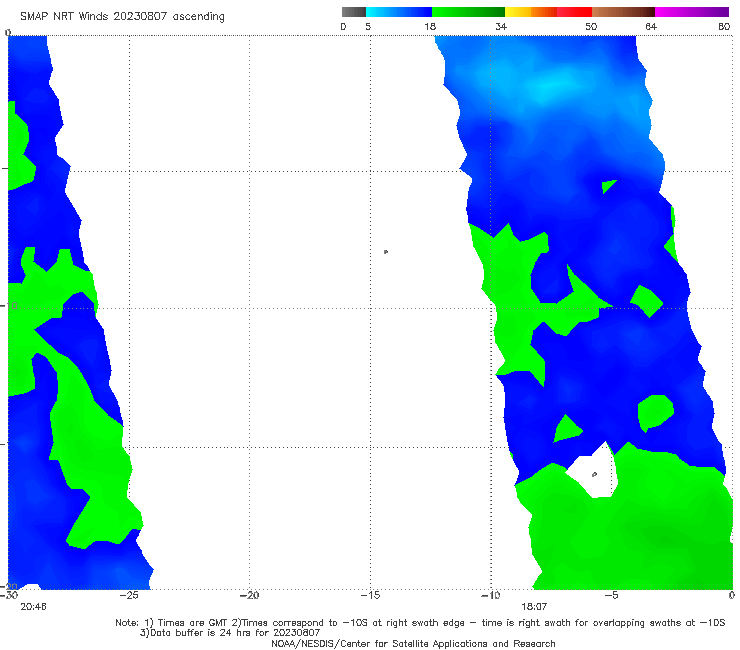
Task: Click the color bar label '64'
Action: (651, 27)
